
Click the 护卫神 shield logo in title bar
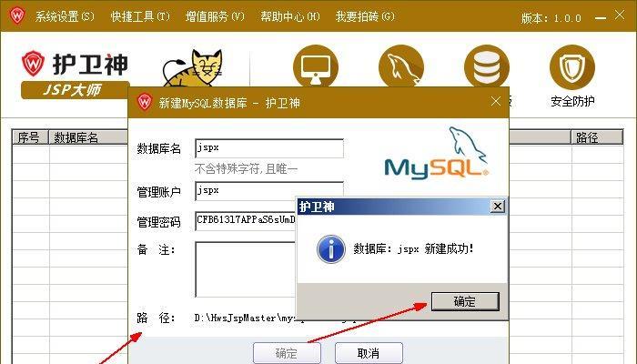tap(17, 15)
